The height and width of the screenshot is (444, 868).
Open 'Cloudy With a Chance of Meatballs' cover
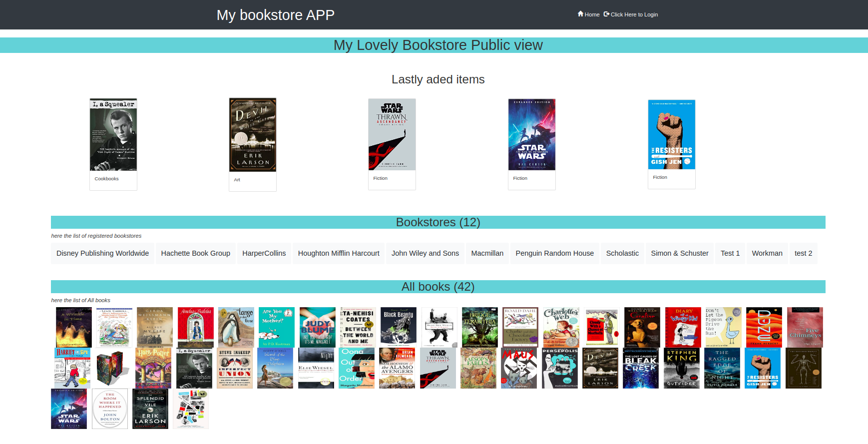pos(602,327)
